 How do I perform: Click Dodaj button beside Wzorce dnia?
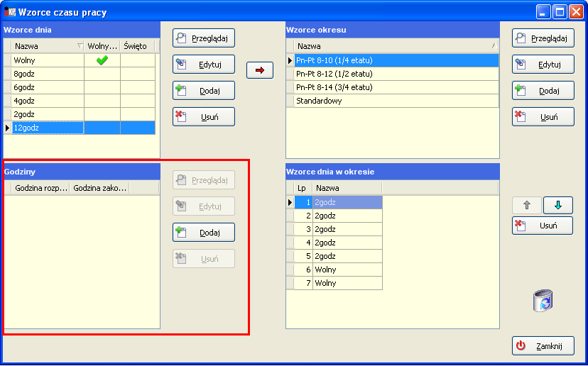coord(204,91)
